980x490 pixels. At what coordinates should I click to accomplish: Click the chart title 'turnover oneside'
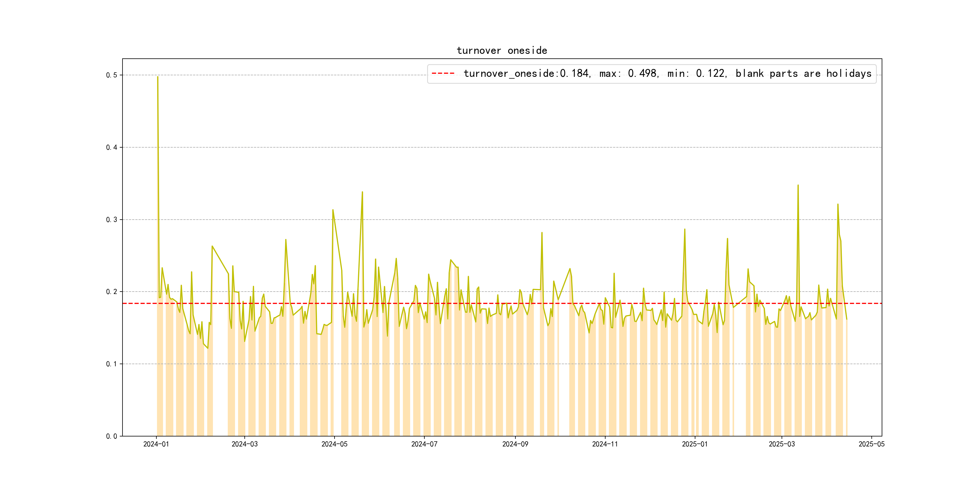pos(501,51)
